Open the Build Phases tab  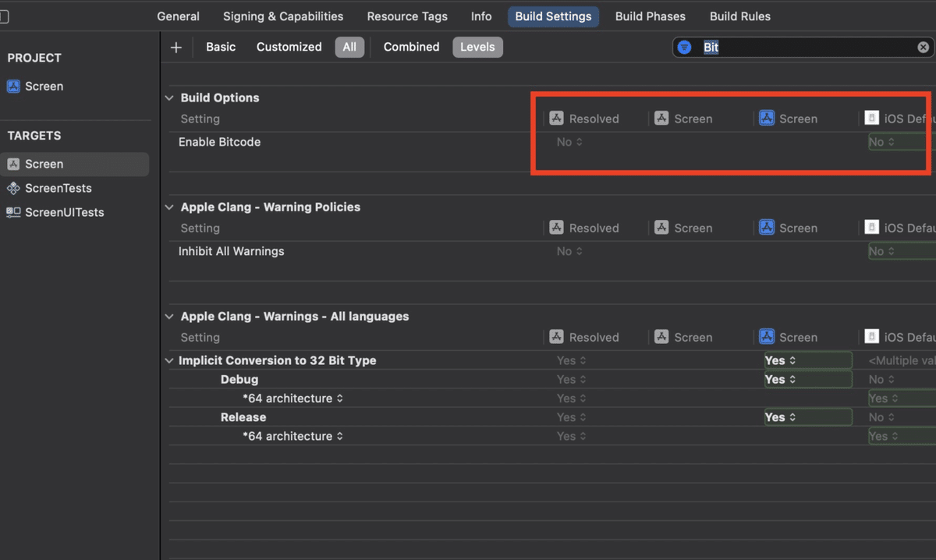650,16
